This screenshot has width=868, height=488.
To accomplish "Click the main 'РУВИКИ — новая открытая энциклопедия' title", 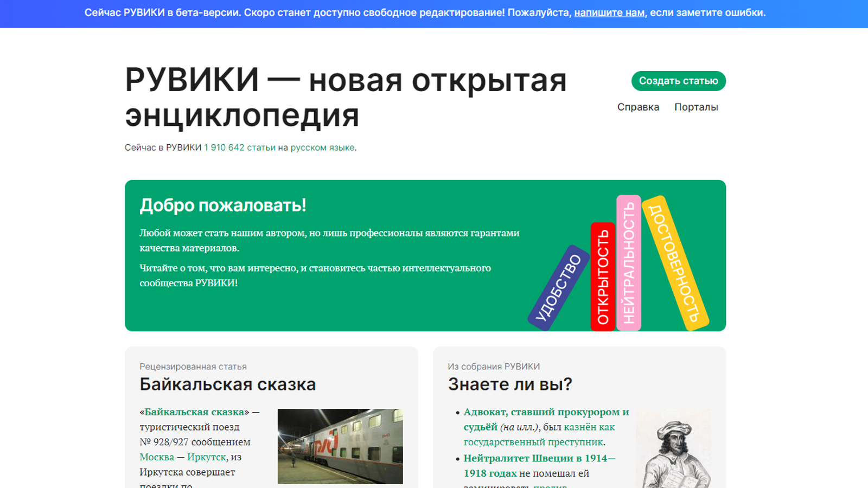I will (346, 98).
